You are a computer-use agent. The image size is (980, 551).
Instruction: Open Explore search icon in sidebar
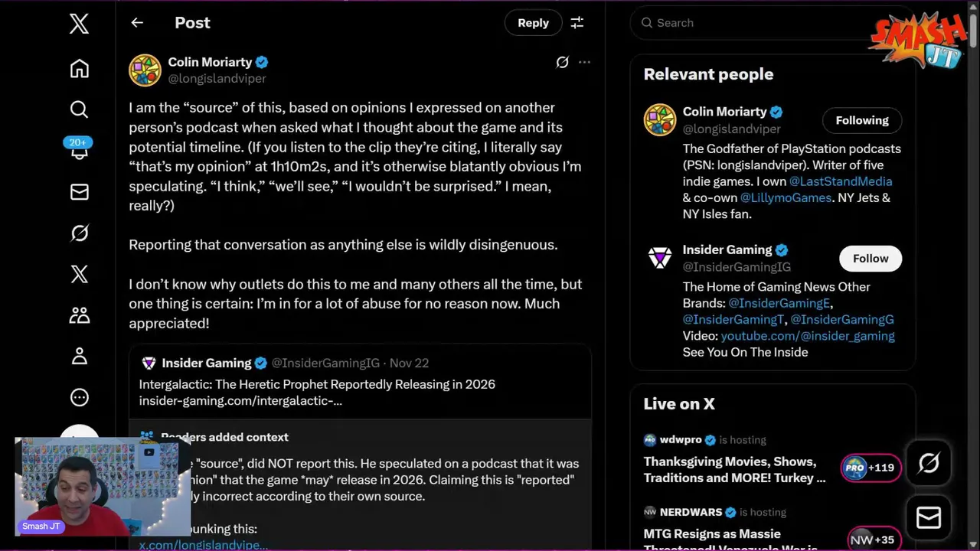(x=79, y=109)
